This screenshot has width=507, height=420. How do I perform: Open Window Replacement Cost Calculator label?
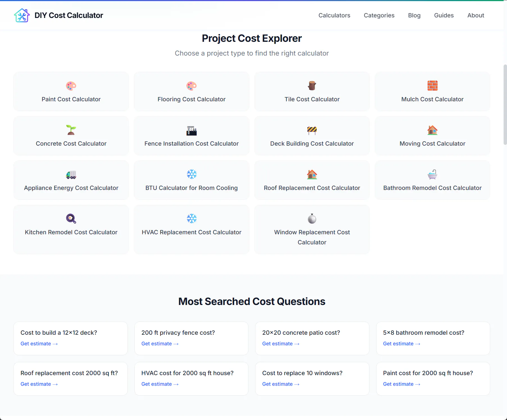click(312, 237)
